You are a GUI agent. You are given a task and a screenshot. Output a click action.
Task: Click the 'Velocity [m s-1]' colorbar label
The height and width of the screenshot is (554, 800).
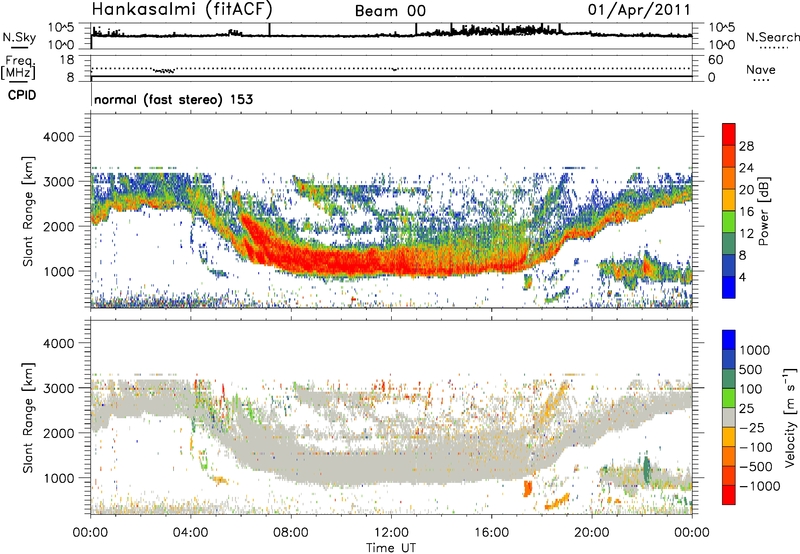pyautogui.click(x=790, y=417)
